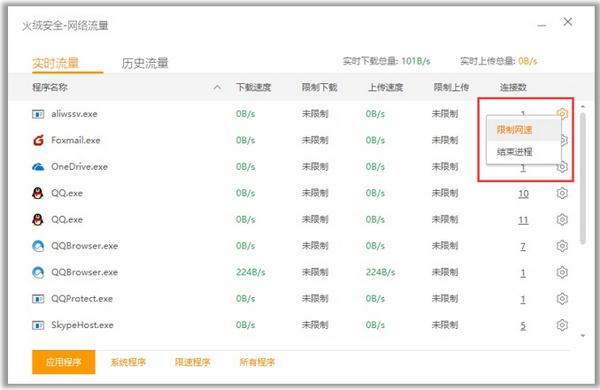Toggle sort order arrow beside 程序名称

point(217,87)
